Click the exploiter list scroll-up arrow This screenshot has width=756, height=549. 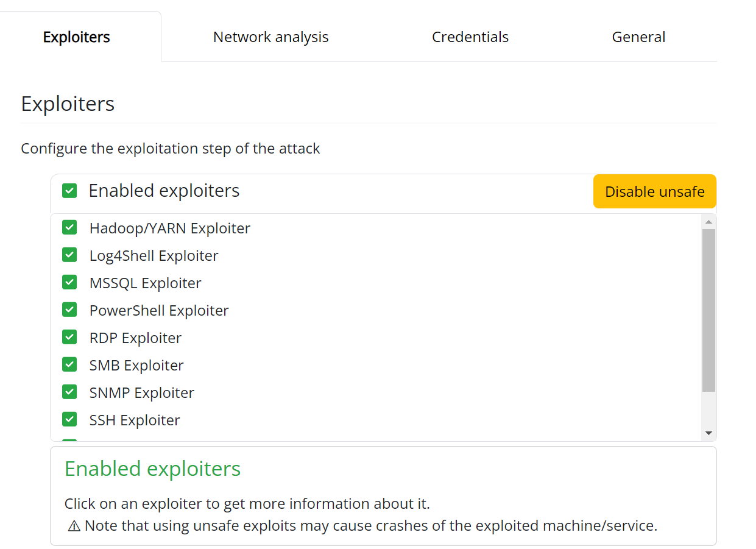(708, 222)
